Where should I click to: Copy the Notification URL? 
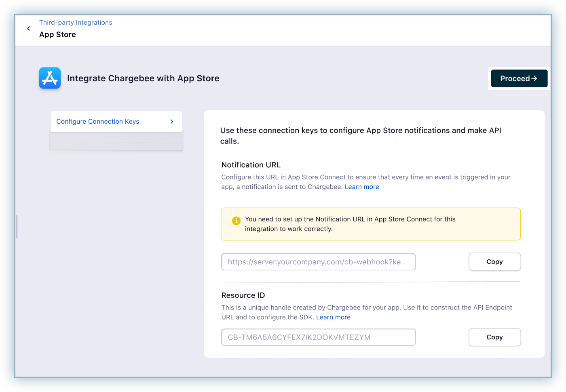click(x=494, y=262)
